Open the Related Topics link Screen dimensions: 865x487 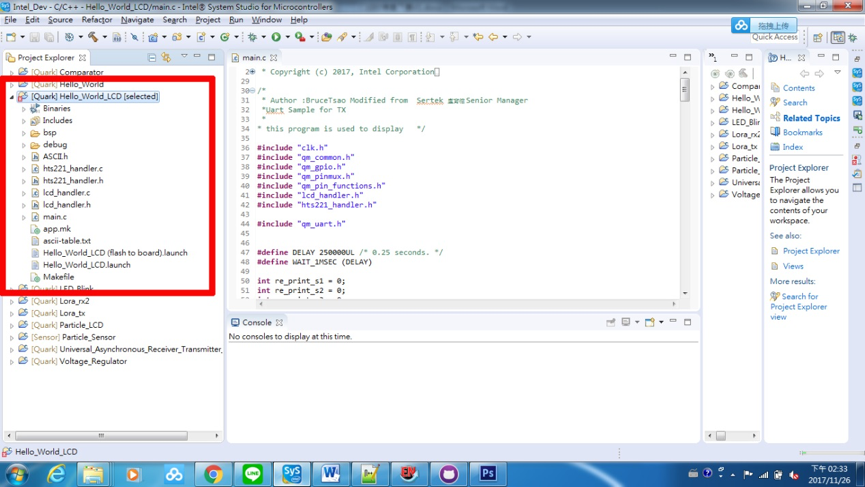811,118
